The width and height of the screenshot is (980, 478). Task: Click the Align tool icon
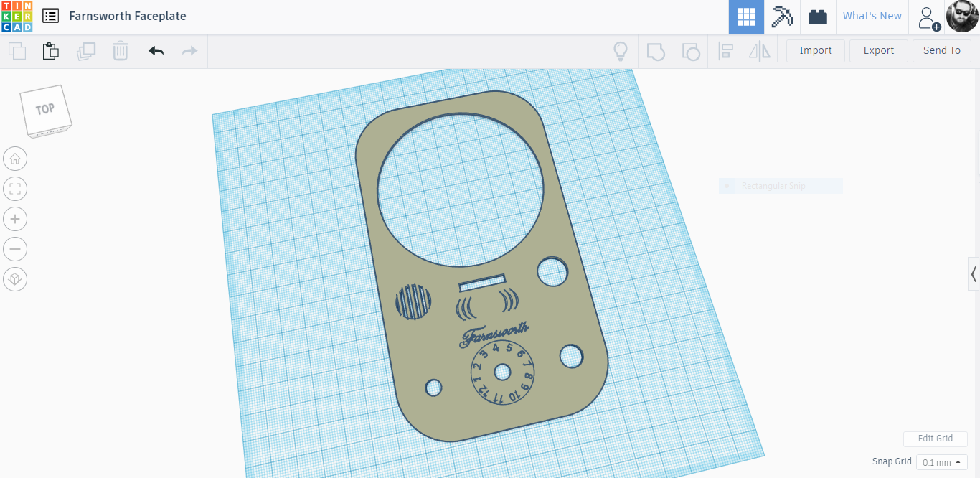pyautogui.click(x=726, y=51)
